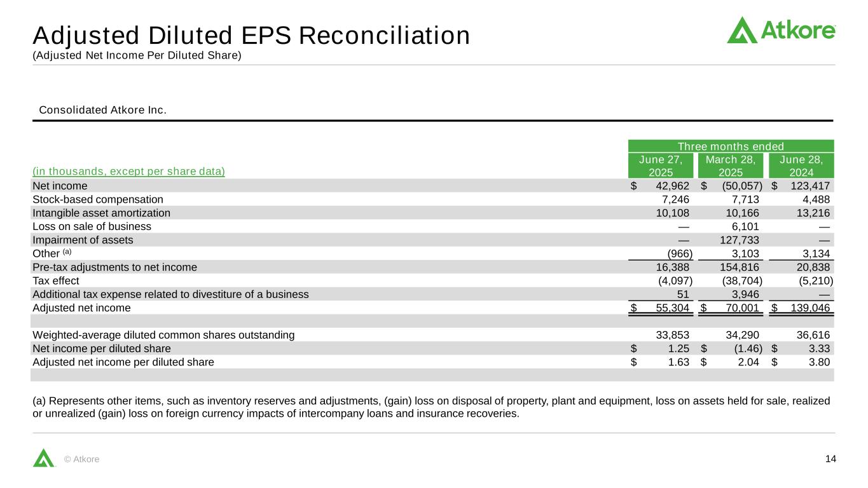Click the 'Three months ended' header cell
This screenshot has width=868, height=488.
pos(731,146)
